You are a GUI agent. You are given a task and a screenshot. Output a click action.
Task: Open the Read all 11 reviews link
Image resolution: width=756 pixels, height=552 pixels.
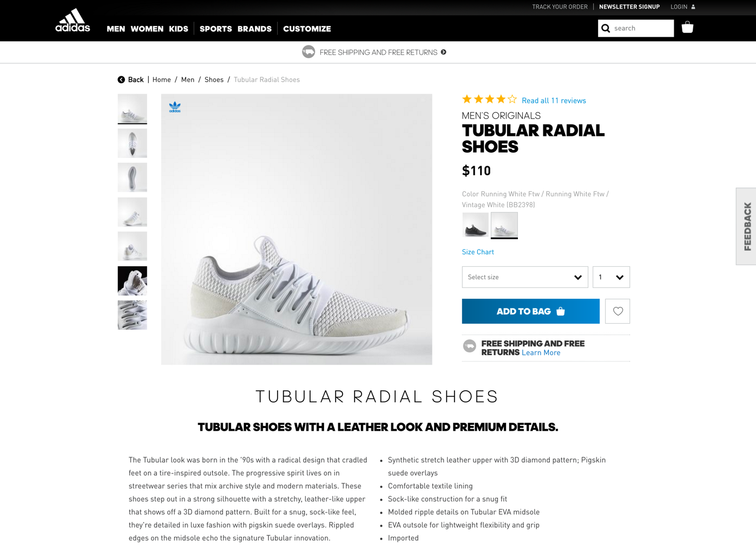point(554,101)
